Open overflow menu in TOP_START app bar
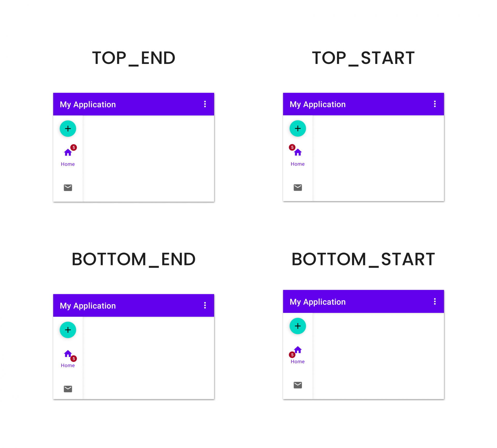This screenshot has width=497, height=448. (435, 104)
